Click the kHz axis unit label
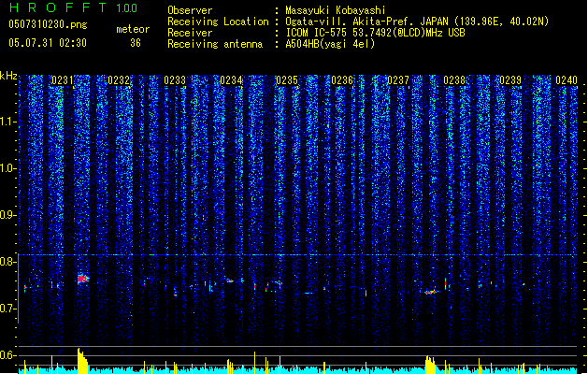The width and height of the screenshot is (588, 374). pos(8,76)
